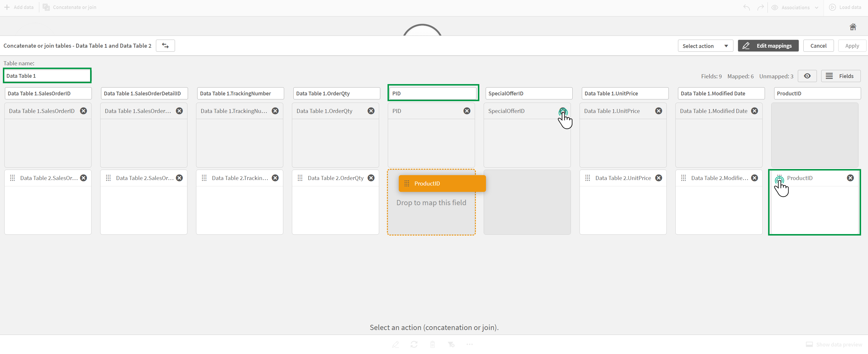The image size is (868, 354).
Task: Drop ProductID onto the PID column
Action: pos(431,202)
